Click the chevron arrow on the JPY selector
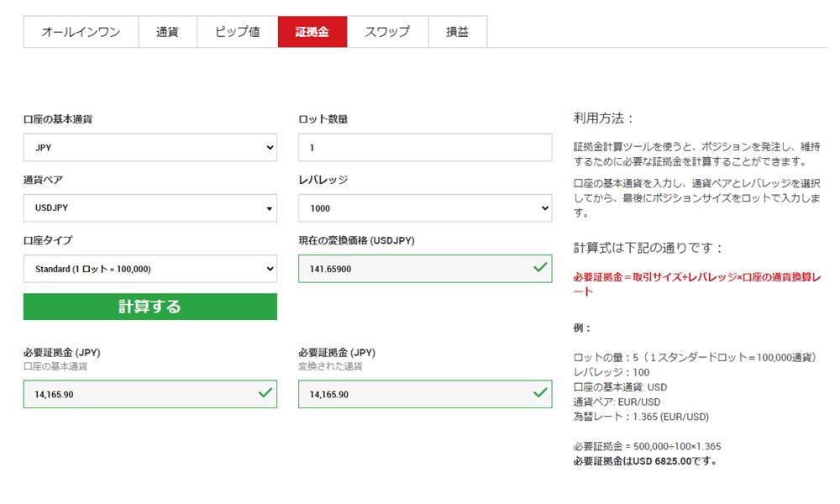The height and width of the screenshot is (504, 840). point(269,148)
